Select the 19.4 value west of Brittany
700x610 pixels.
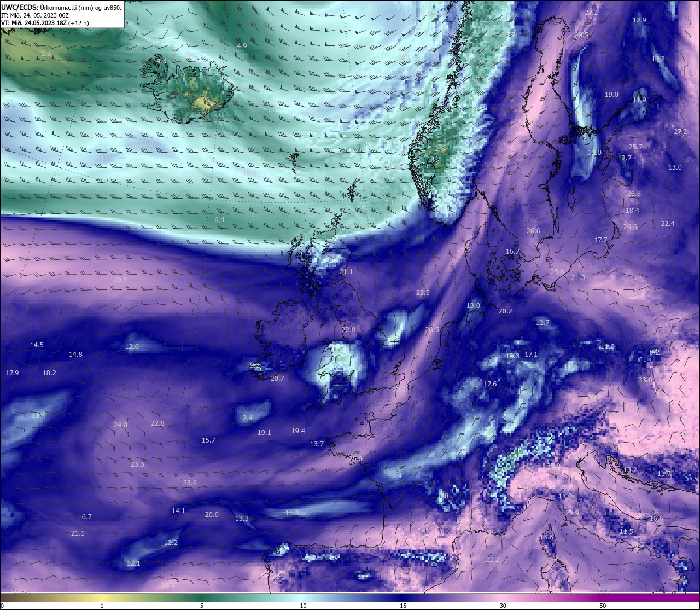298,431
